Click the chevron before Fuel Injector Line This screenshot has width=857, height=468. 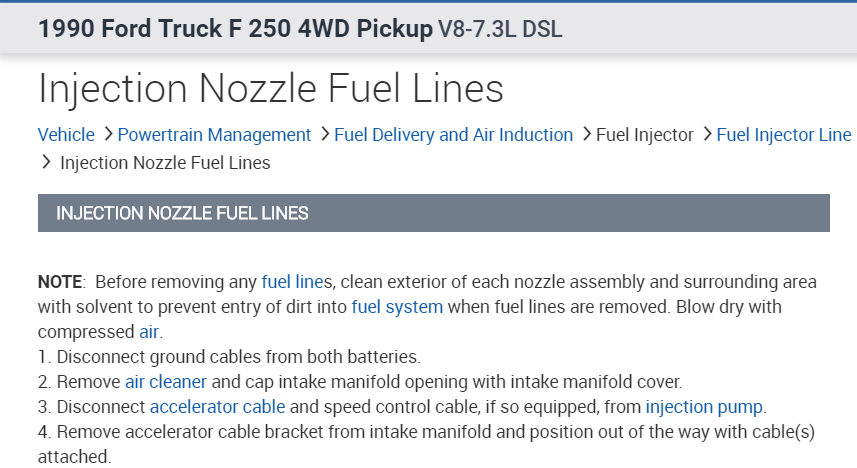pos(707,134)
